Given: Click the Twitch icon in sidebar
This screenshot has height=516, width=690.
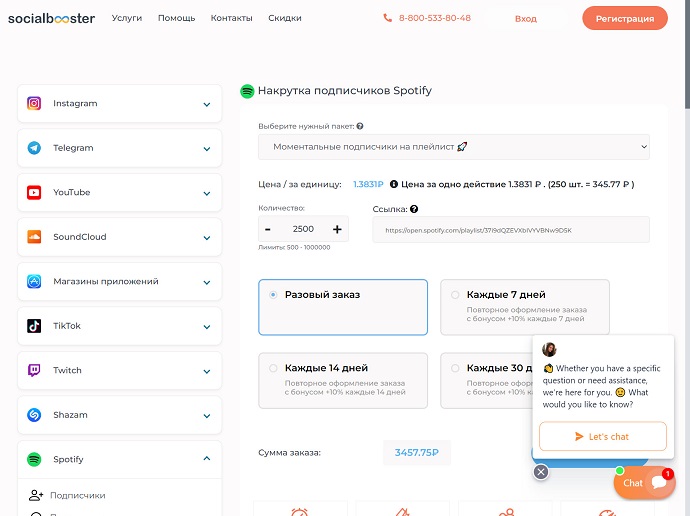Looking at the screenshot, I should [34, 370].
